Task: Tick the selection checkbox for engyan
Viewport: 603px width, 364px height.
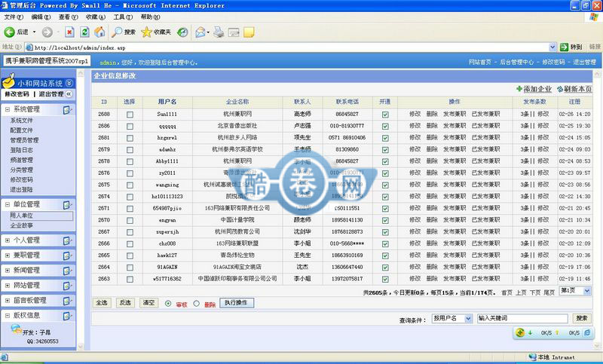Action: 130,221
